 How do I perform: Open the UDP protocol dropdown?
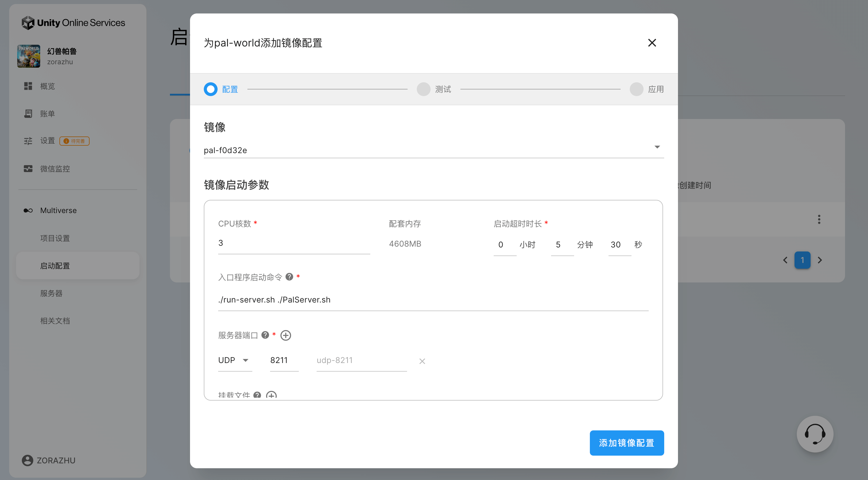234,360
